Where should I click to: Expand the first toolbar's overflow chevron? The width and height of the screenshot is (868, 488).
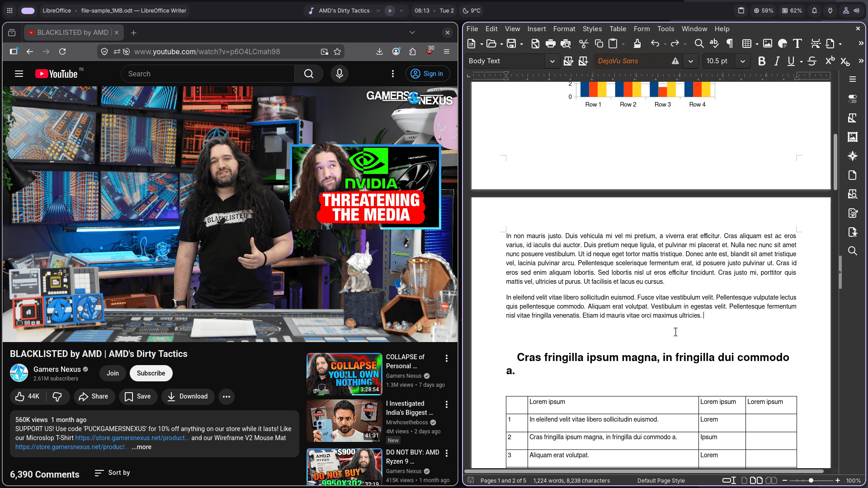(861, 43)
